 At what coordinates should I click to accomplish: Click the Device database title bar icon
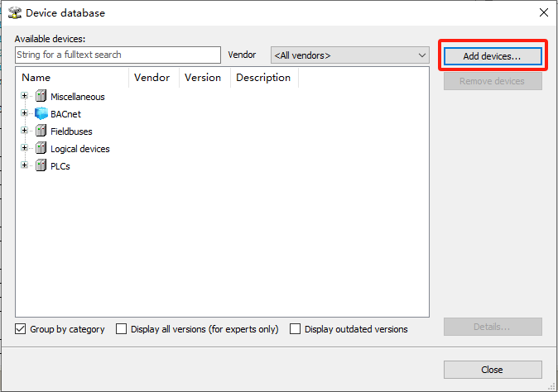click(x=15, y=12)
